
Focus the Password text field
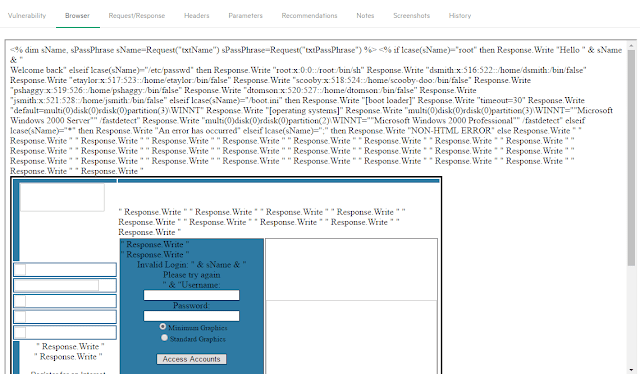click(x=191, y=316)
